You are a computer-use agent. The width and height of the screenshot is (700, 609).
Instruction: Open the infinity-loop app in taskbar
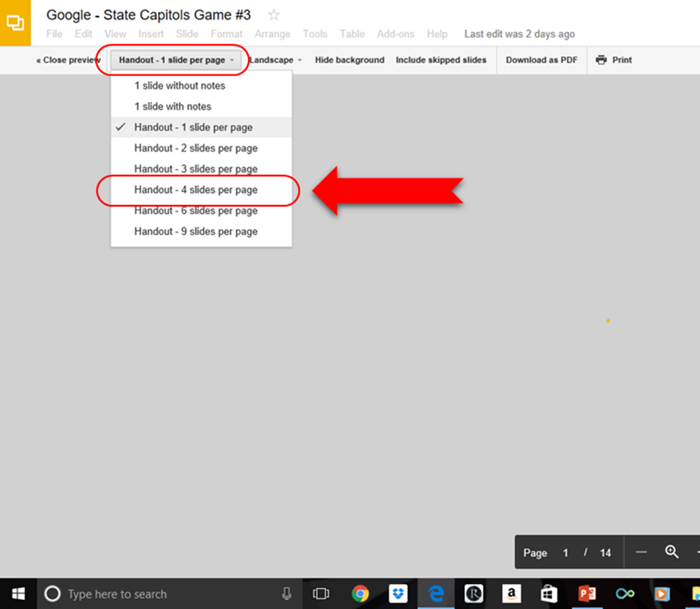[x=625, y=594]
